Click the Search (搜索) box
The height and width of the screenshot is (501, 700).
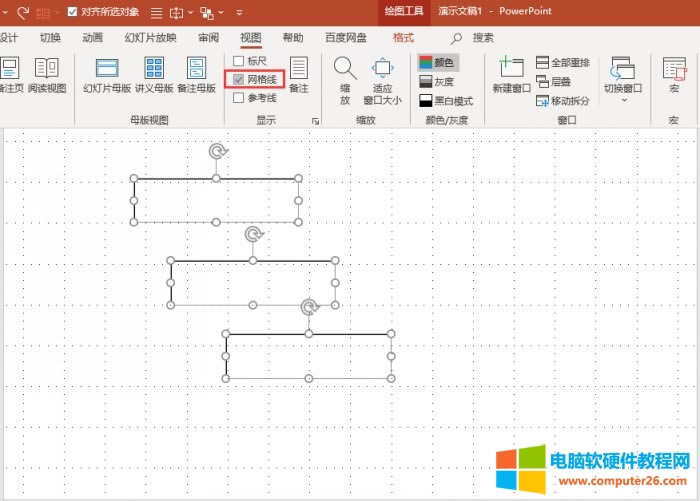pos(483,38)
